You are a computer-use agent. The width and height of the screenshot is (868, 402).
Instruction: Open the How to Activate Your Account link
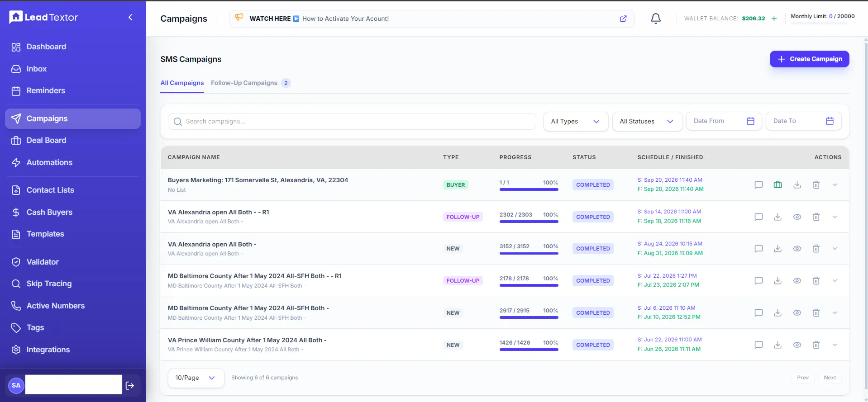(x=345, y=19)
